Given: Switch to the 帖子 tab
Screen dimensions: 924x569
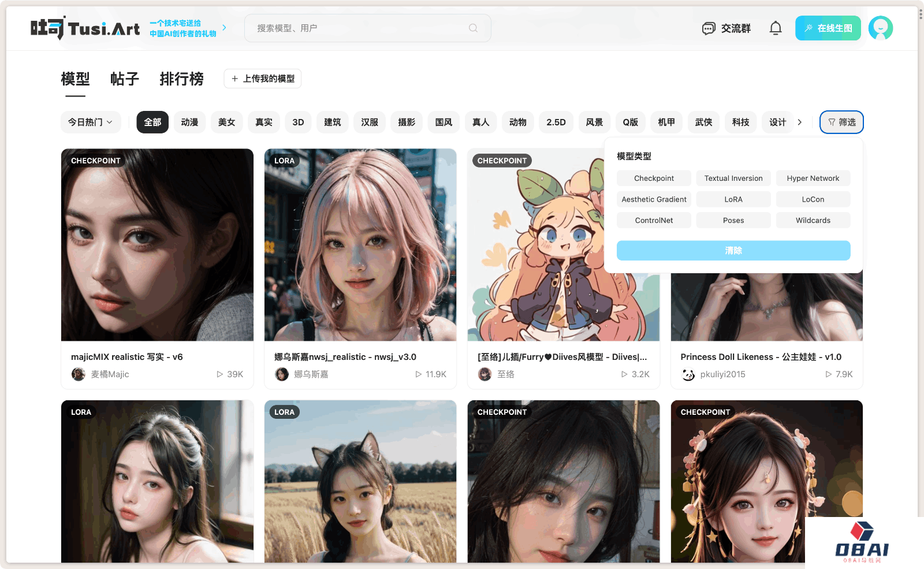Looking at the screenshot, I should pyautogui.click(x=124, y=79).
